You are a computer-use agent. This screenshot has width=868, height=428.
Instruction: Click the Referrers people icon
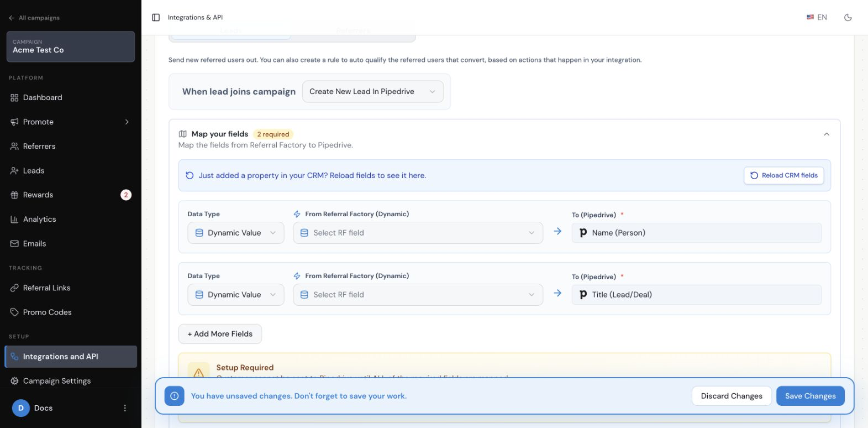click(x=14, y=147)
